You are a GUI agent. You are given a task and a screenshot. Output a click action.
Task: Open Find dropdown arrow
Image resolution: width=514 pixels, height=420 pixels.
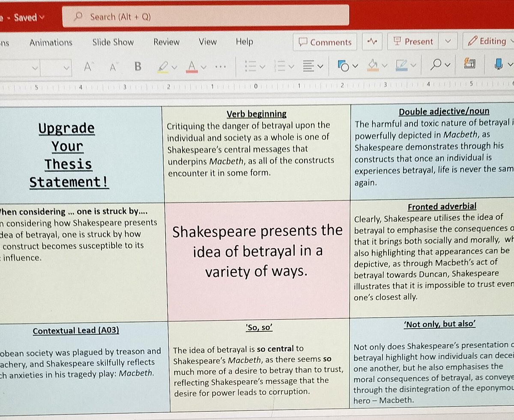tap(448, 65)
